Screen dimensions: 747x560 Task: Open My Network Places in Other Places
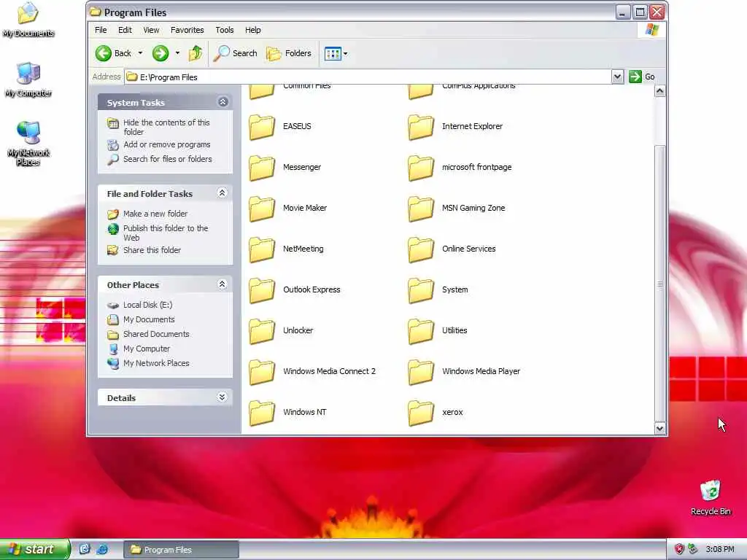pos(156,363)
